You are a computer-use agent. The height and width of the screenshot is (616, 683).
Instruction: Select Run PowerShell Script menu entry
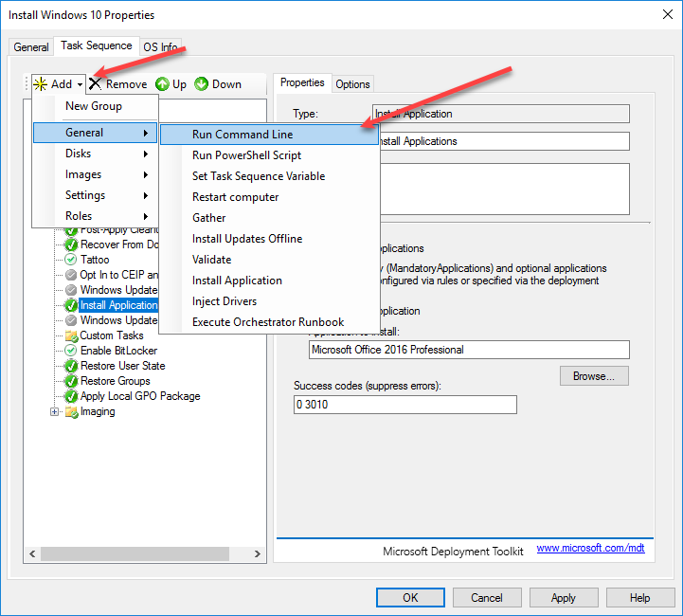tap(246, 155)
